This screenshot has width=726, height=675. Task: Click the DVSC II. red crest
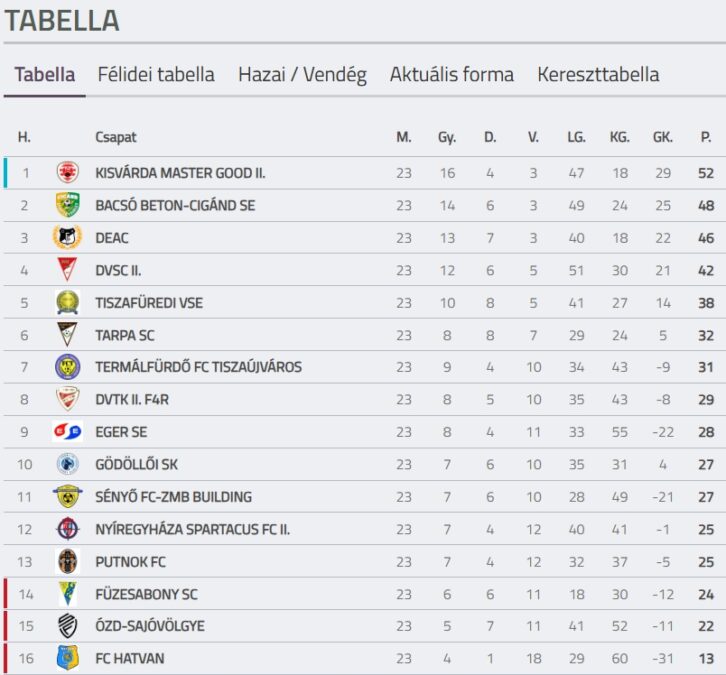(68, 270)
